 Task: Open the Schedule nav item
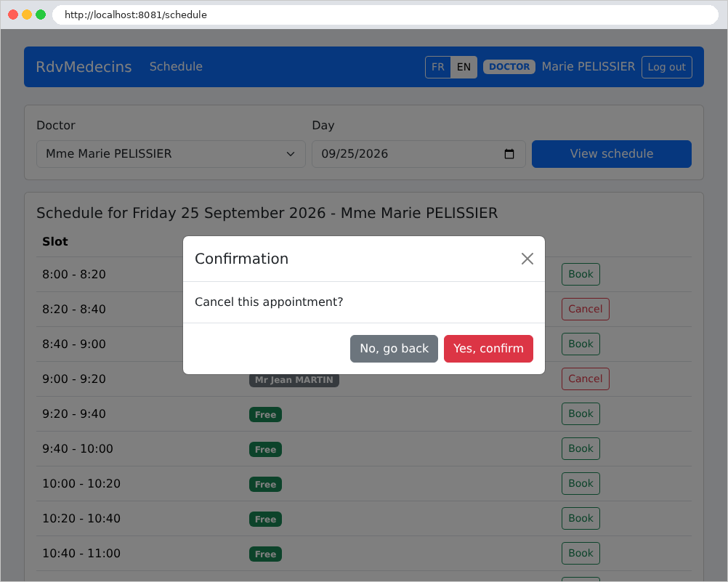176,66
